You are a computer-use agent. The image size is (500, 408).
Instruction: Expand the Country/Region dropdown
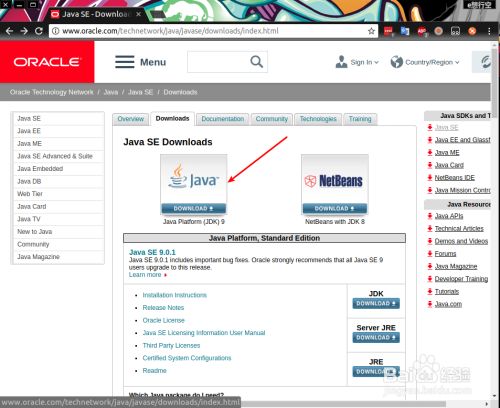pos(425,62)
